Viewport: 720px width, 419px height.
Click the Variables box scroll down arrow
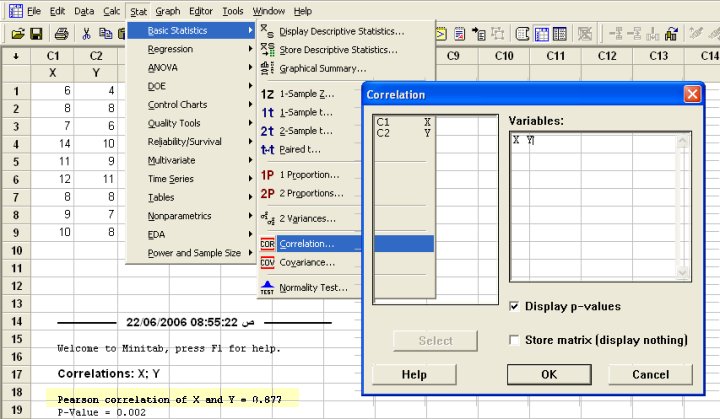pos(683,272)
